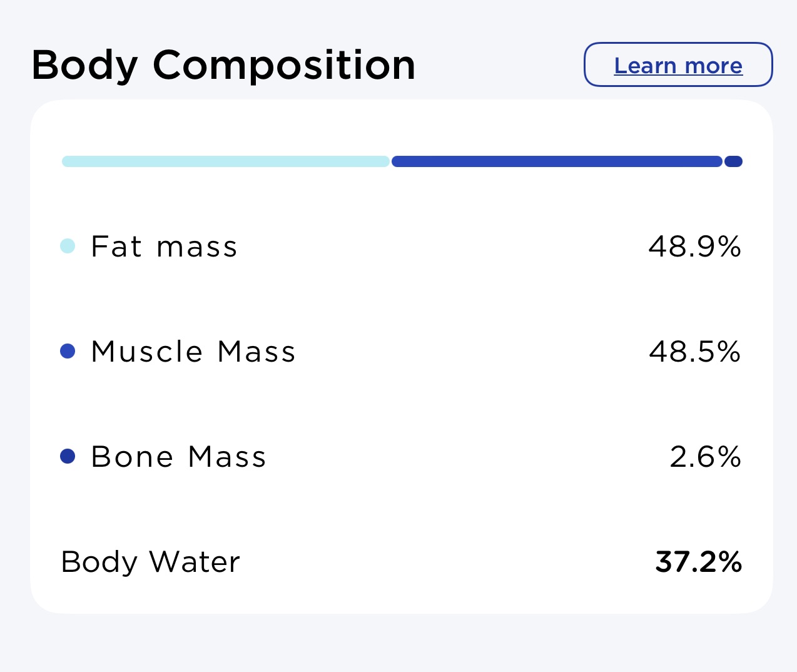Select the tiny bone segment at the bar's end
Screen dimensions: 797x672
pyautogui.click(x=733, y=161)
